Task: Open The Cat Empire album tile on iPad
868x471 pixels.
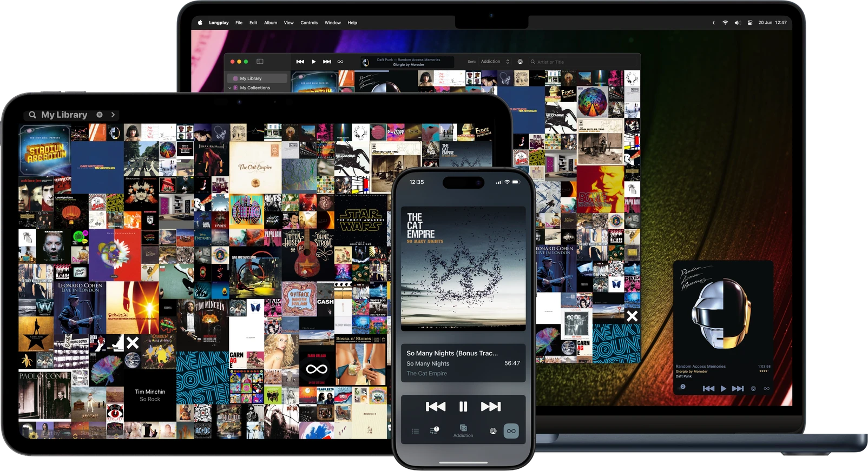Action: 255,168
